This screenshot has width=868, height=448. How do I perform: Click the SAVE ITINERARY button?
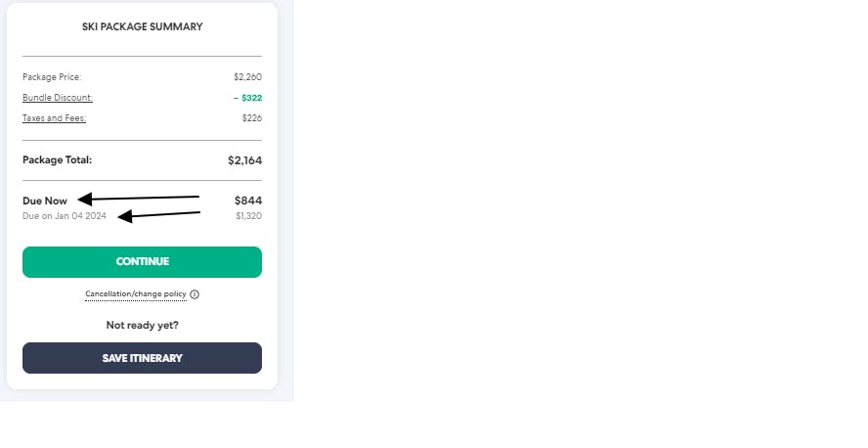(142, 358)
